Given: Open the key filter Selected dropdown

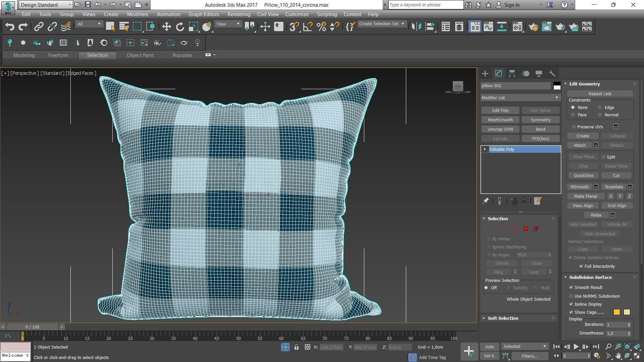Looking at the screenshot, I should (x=525, y=347).
